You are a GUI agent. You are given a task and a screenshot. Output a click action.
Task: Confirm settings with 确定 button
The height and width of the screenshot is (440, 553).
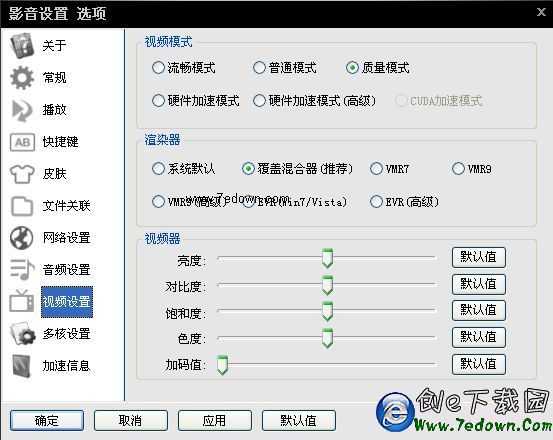tap(47, 420)
